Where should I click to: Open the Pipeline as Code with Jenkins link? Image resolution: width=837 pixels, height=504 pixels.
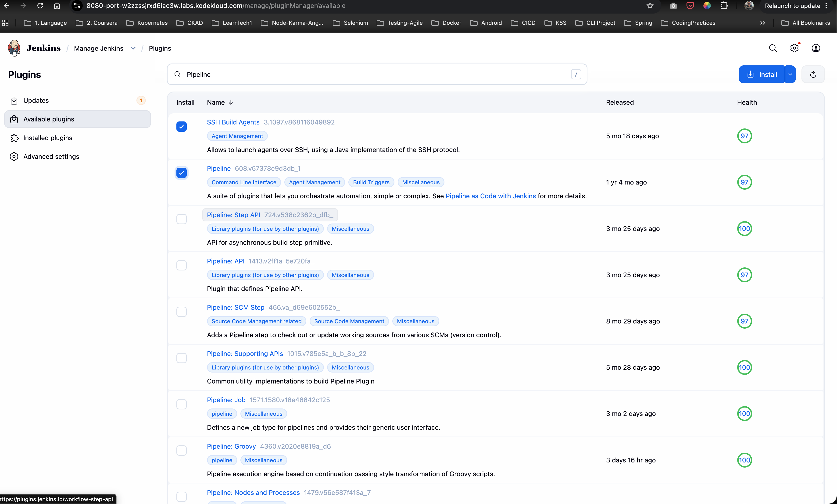[490, 196]
